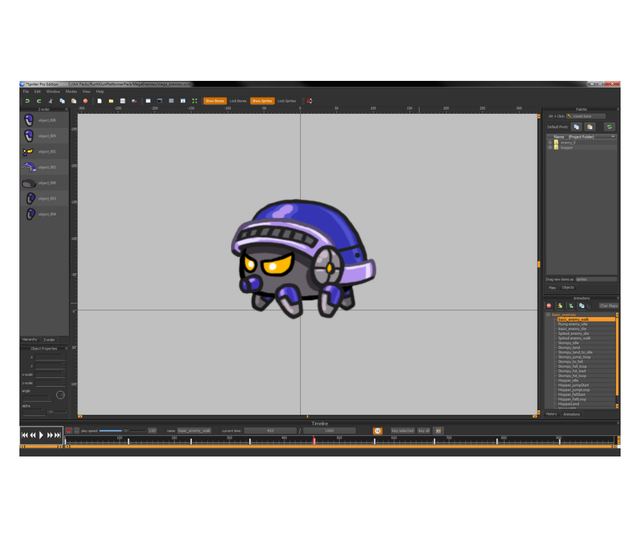Switch to the Hierarchy tab
This screenshot has width=640, height=538.
(x=30, y=339)
